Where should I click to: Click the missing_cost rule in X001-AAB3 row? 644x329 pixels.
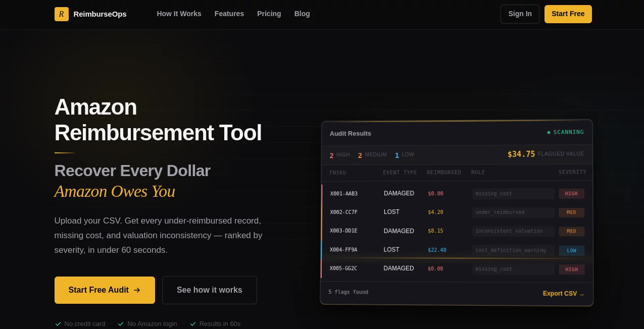coord(513,194)
